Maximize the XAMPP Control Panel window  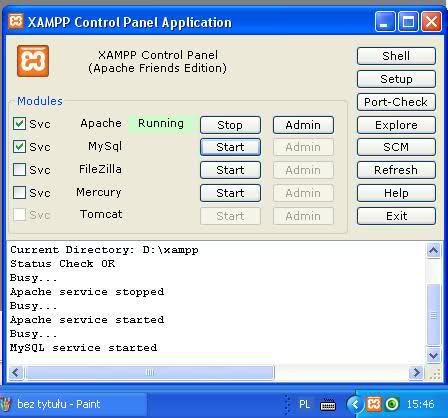pos(408,22)
